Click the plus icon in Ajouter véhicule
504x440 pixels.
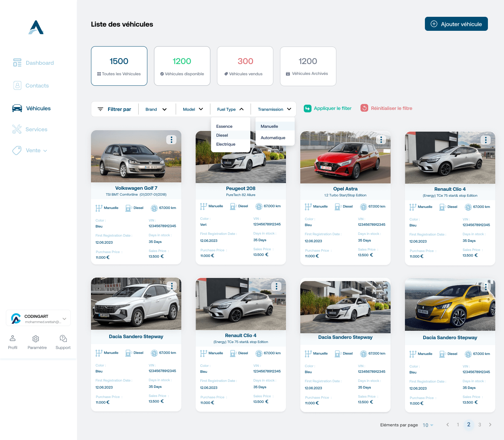coord(434,24)
